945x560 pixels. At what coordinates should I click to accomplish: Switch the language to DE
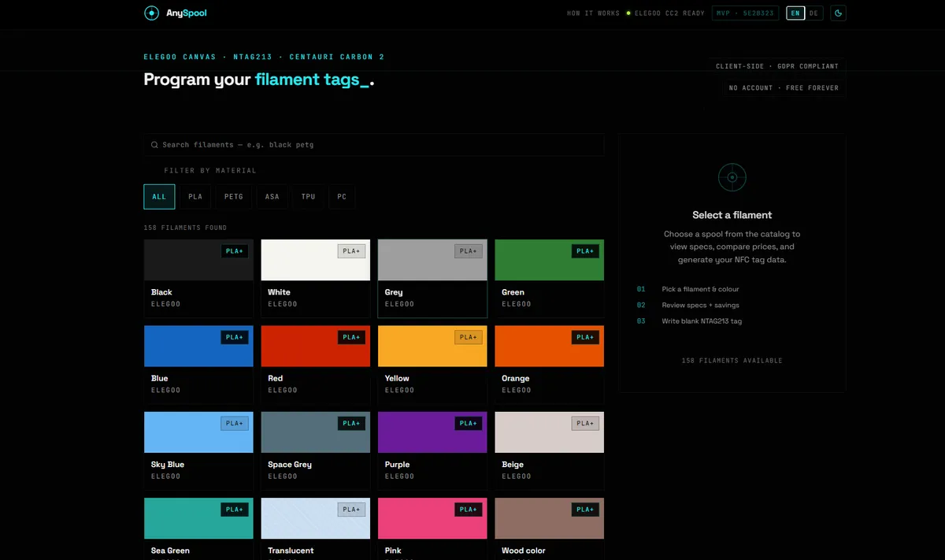coord(813,13)
